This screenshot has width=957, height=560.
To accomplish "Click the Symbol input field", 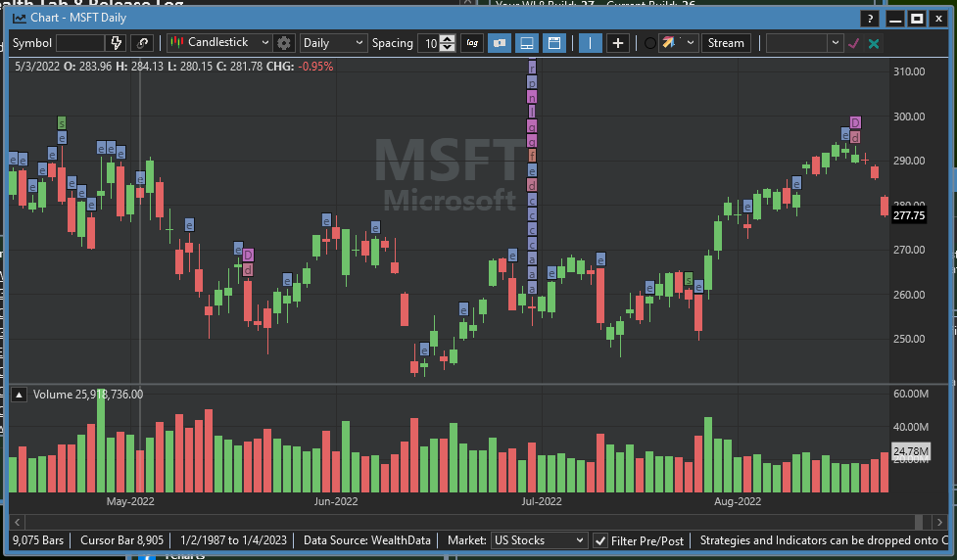I will coord(80,43).
